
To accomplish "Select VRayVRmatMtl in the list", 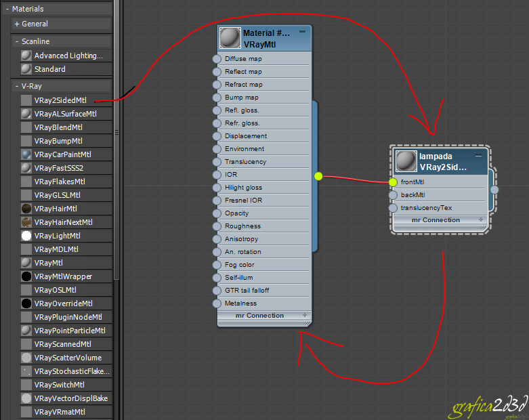I will [66, 412].
